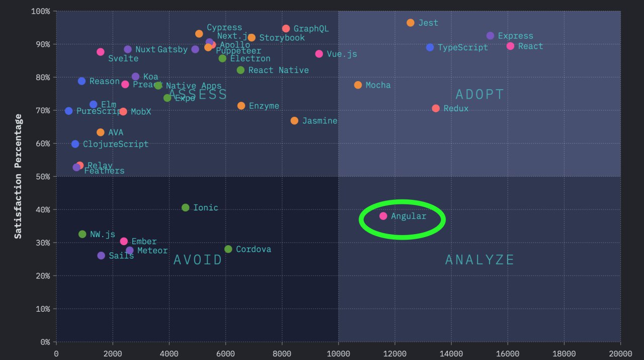Select the green NW.js data point
This screenshot has width=644, height=360.
pyautogui.click(x=83, y=234)
